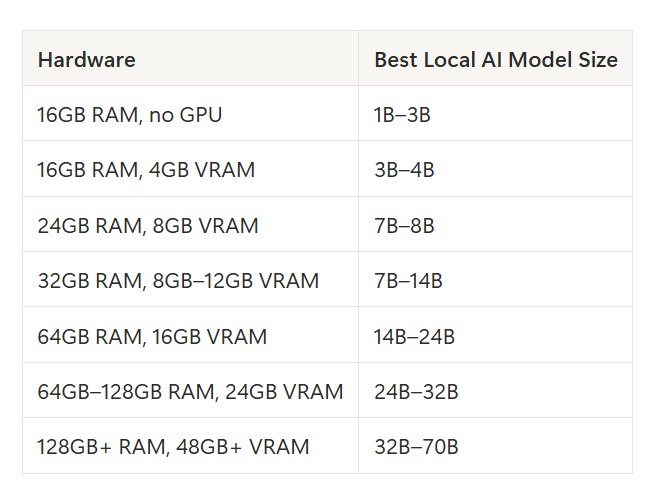Select the 7B–8B model size cell
This screenshot has height=497, width=655.
pos(495,225)
